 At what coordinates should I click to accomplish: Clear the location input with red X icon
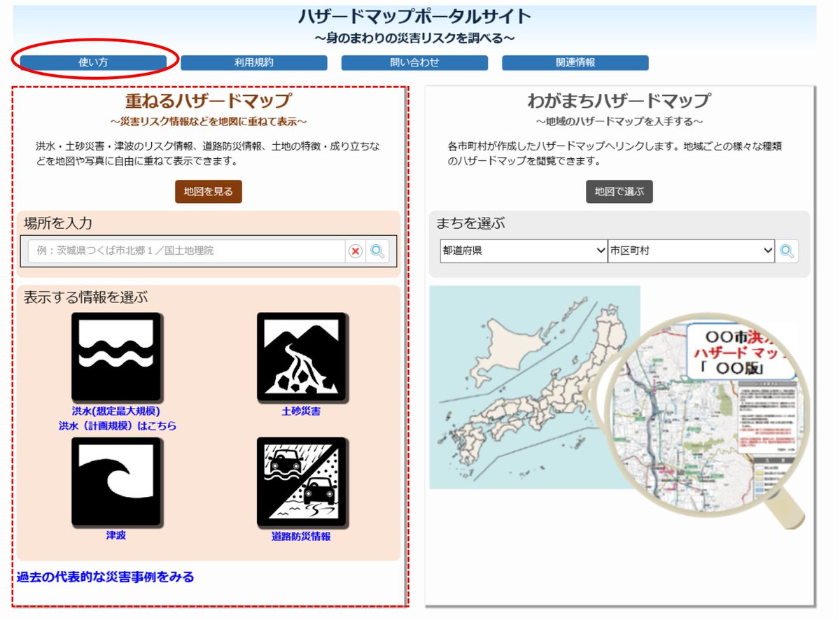[356, 251]
